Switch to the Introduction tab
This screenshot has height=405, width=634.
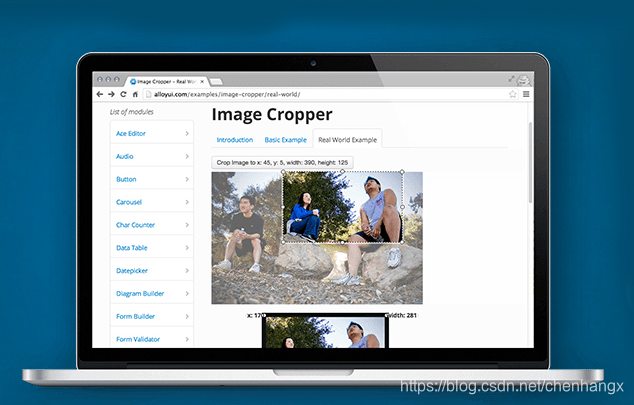pyautogui.click(x=235, y=140)
